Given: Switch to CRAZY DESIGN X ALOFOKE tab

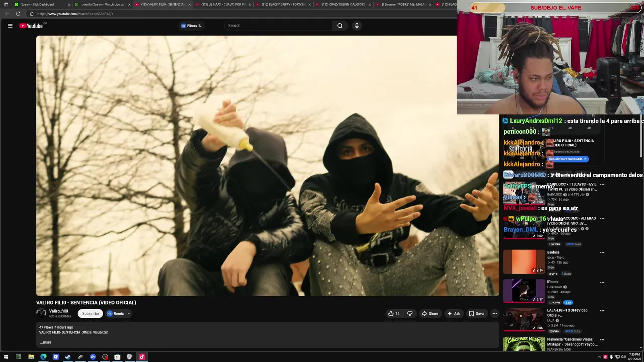Looking at the screenshot, I should click(343, 4).
